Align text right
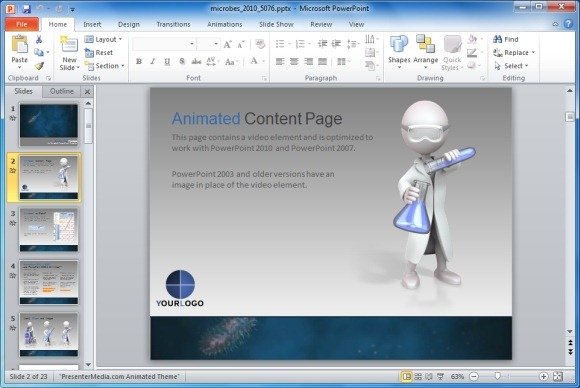This screenshot has height=388, width=580. 308,61
